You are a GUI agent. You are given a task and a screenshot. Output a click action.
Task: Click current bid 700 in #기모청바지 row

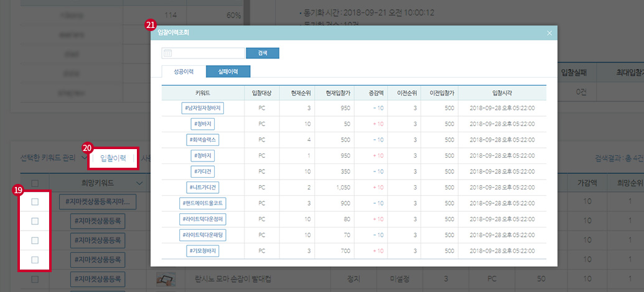(x=345, y=250)
